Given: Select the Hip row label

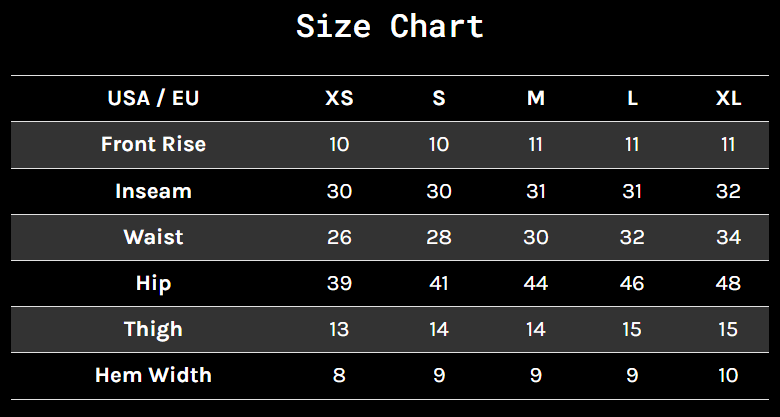Looking at the screenshot, I should point(153,284).
